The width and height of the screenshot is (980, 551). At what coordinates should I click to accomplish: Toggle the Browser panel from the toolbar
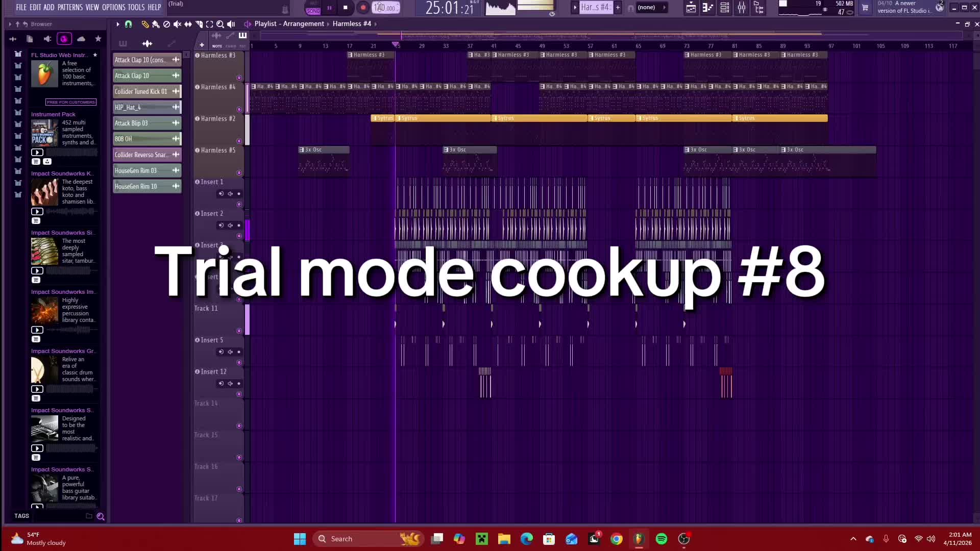(x=758, y=8)
